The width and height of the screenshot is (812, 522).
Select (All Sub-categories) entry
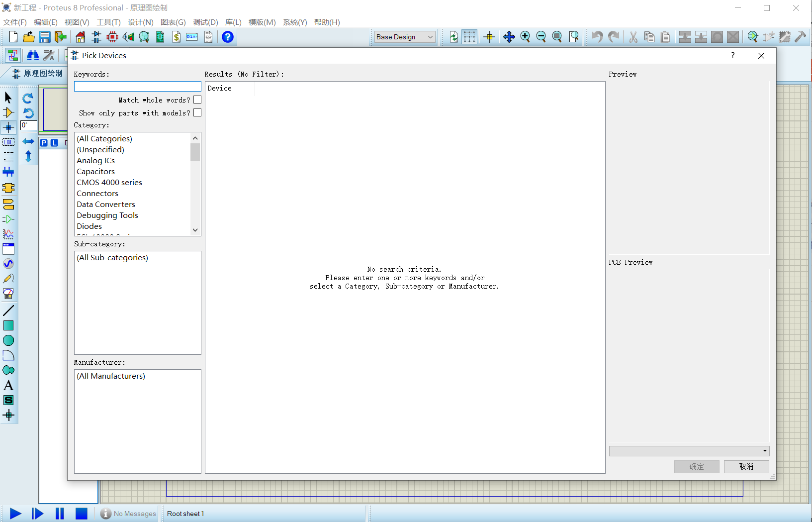point(112,258)
